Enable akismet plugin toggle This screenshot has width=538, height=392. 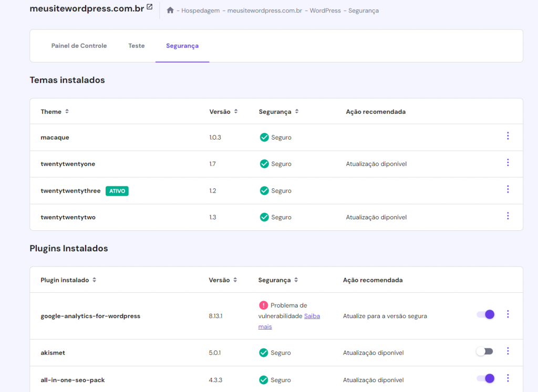(x=484, y=351)
